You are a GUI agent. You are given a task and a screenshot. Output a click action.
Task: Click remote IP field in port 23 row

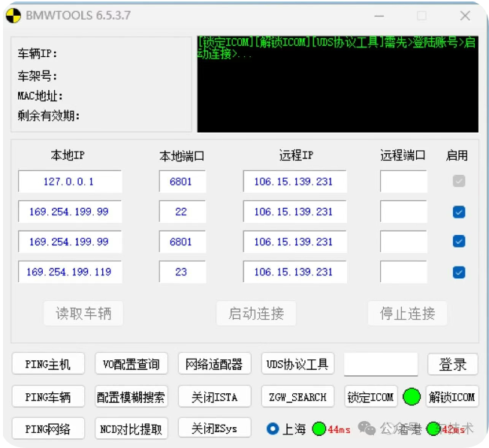click(294, 272)
